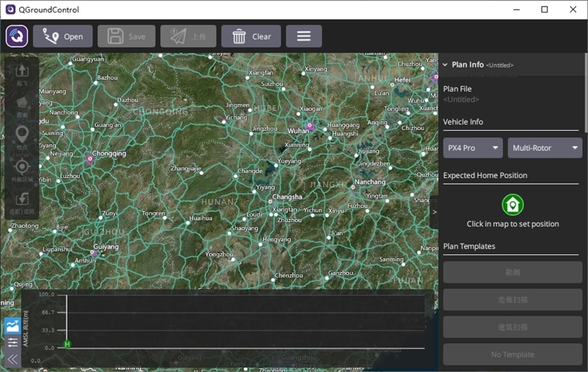
Task: Click the 100.0 altitude axis label
Action: click(x=46, y=294)
